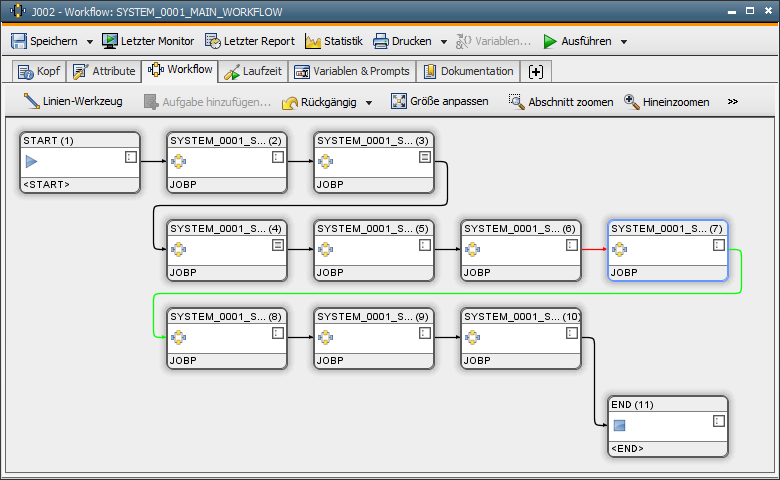Click the Speichern save icon

[19, 41]
